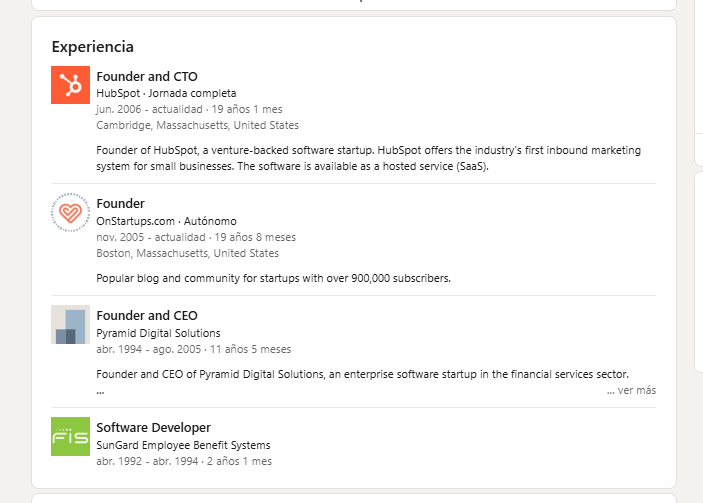
Task: Click the 'jun. 2006 - actualidad' date range
Action: (149, 109)
